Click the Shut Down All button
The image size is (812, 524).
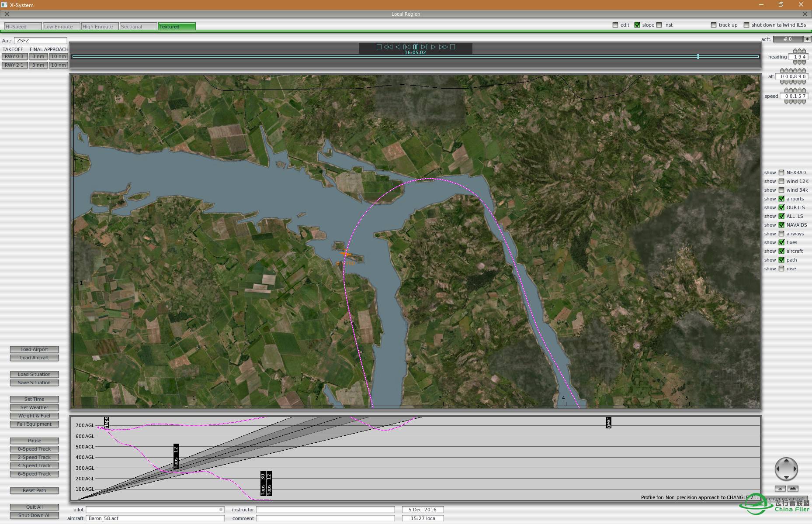(35, 515)
